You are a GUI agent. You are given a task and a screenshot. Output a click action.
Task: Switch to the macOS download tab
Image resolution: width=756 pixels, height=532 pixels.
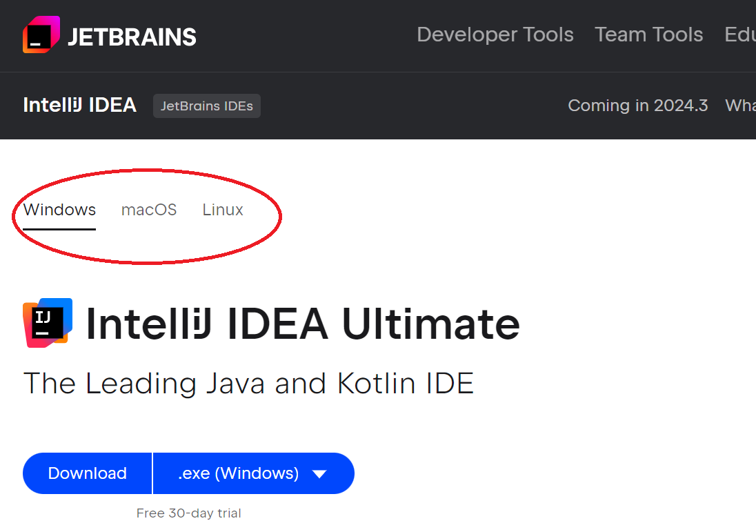[x=149, y=210]
